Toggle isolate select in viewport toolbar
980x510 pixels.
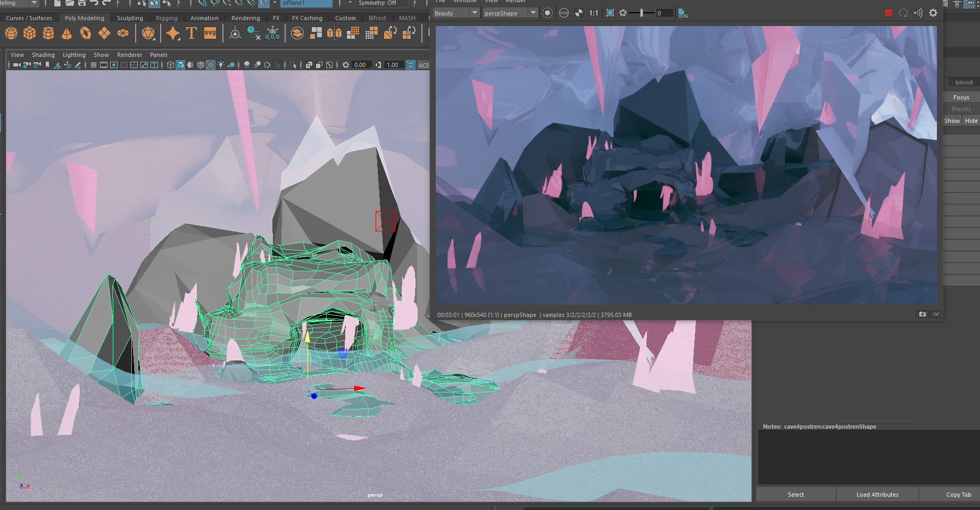pyautogui.click(x=293, y=65)
